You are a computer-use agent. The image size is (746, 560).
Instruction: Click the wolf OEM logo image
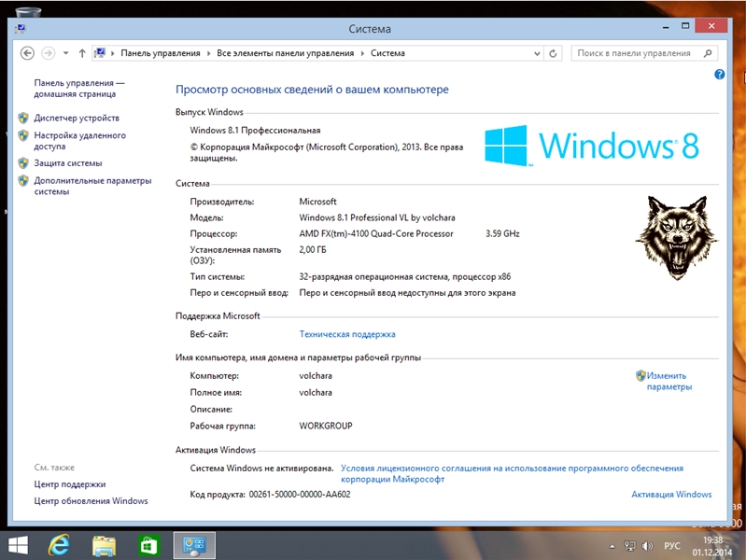677,237
